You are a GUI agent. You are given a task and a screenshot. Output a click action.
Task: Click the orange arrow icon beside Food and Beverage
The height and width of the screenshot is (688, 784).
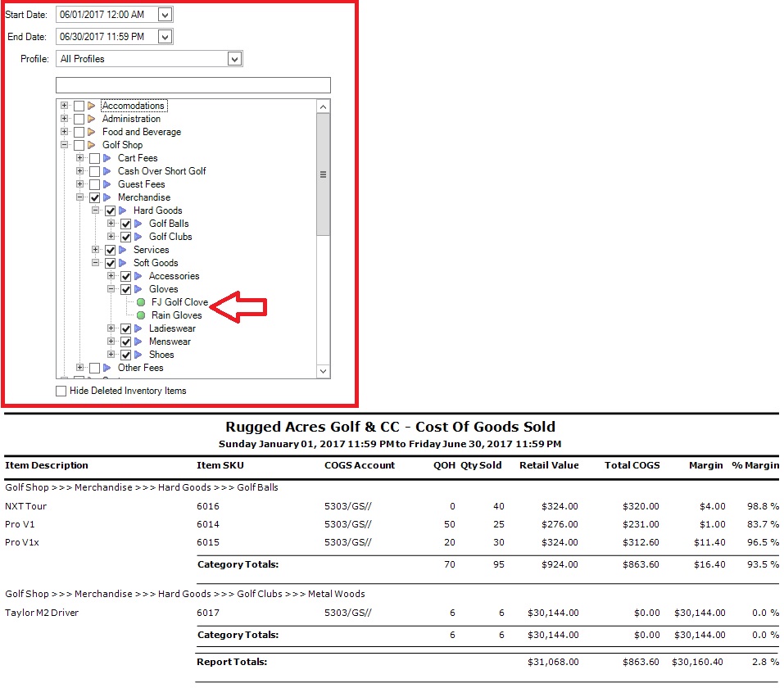[x=92, y=132]
